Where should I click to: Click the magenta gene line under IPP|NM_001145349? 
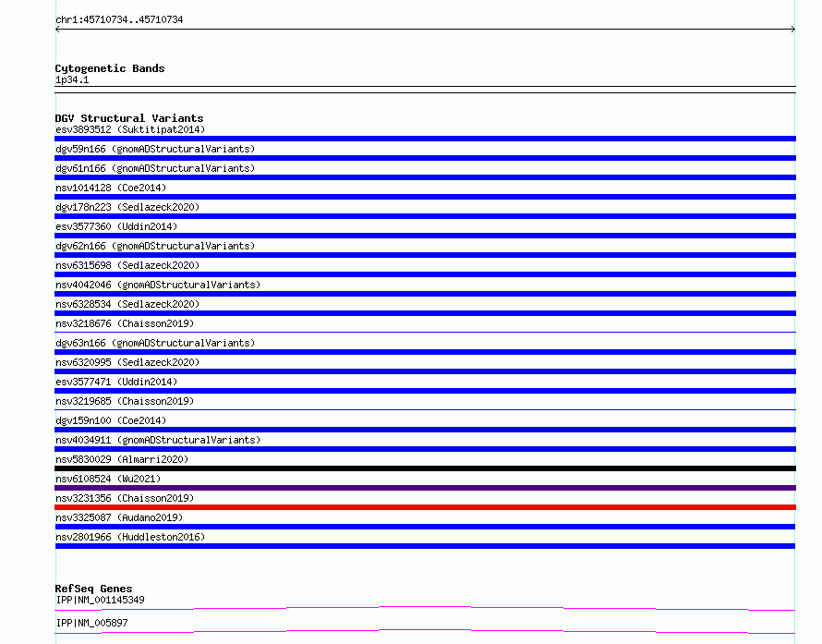coord(425,608)
